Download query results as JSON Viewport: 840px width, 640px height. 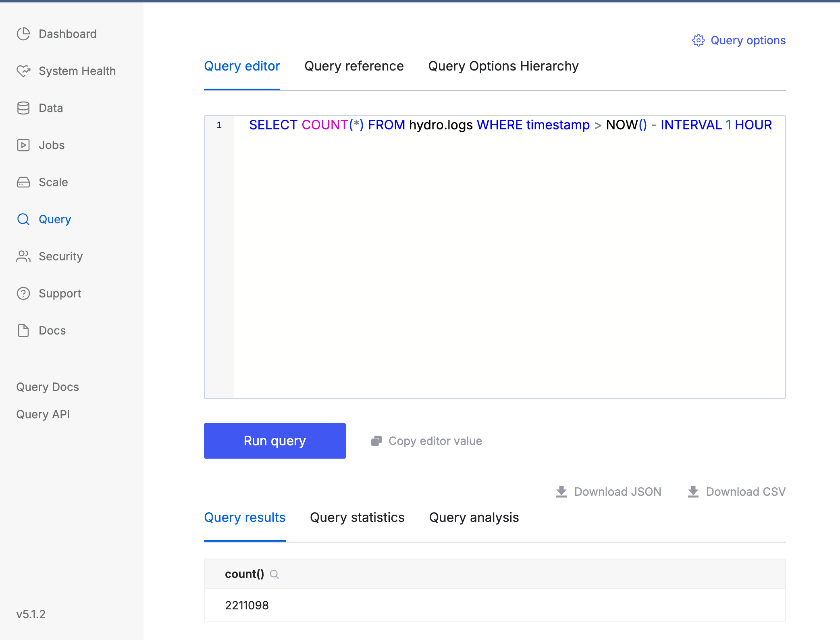point(561,491)
